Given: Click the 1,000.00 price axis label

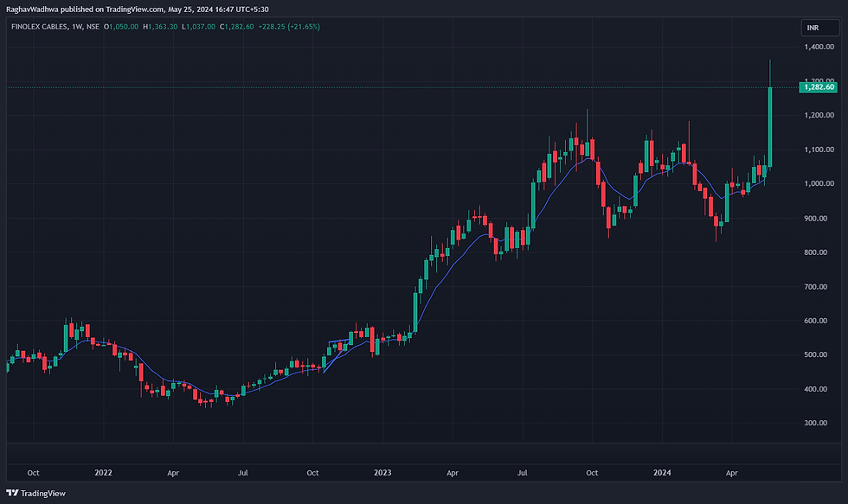Looking at the screenshot, I should [819, 183].
